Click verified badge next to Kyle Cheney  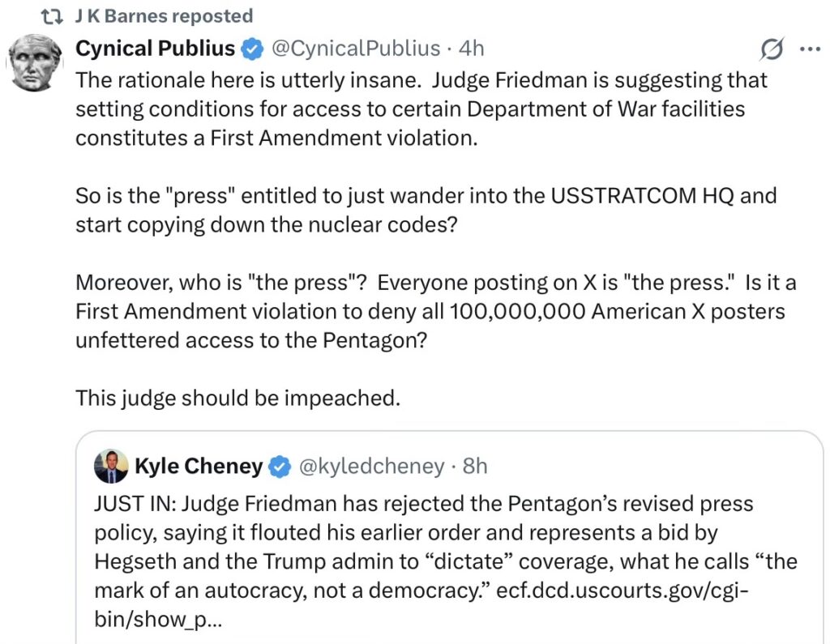point(280,467)
